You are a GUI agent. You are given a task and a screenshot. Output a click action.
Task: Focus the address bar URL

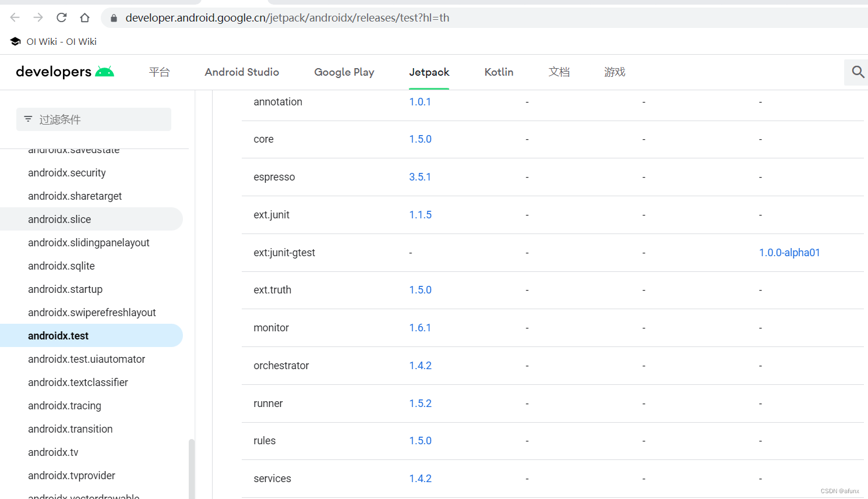(288, 17)
